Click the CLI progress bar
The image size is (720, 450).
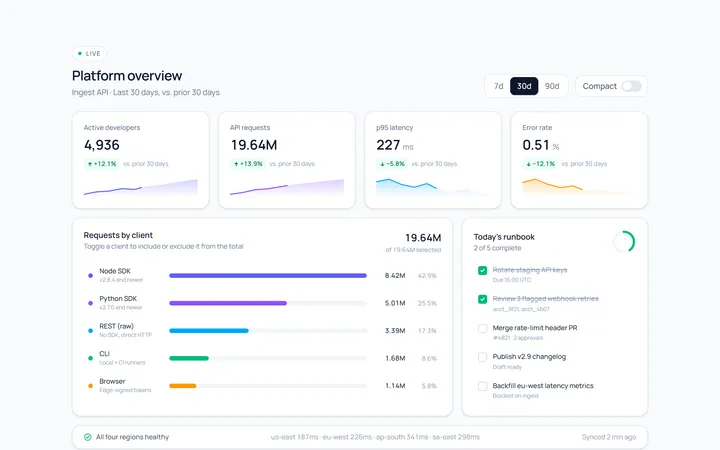coord(268,358)
